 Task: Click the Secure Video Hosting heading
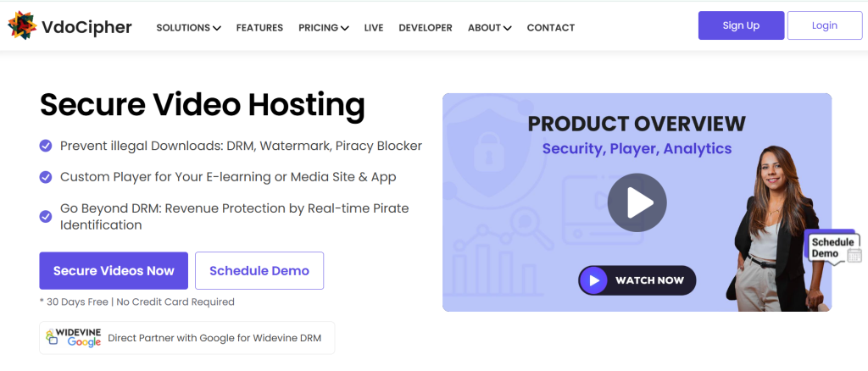203,104
